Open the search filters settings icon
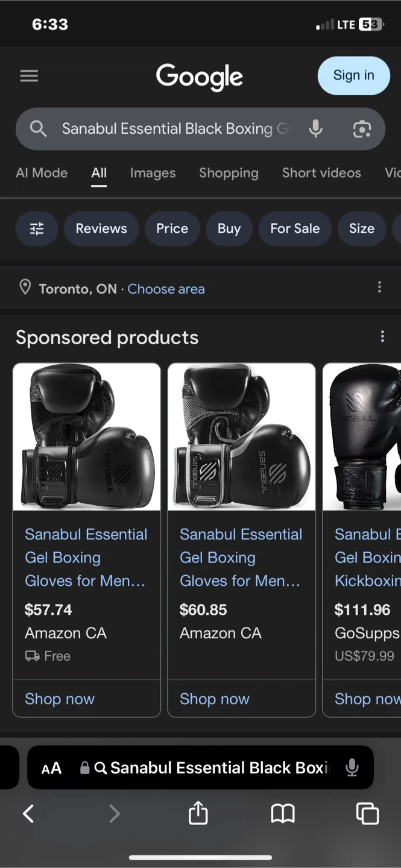The width and height of the screenshot is (401, 868). (36, 228)
